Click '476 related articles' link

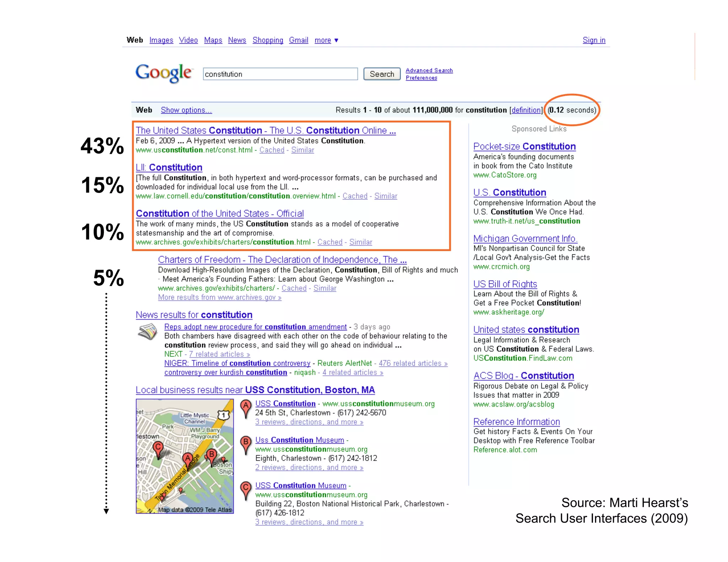[x=413, y=363]
